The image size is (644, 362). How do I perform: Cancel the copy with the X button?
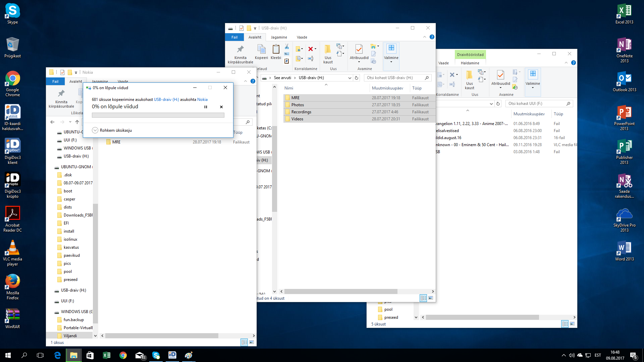coord(221,107)
